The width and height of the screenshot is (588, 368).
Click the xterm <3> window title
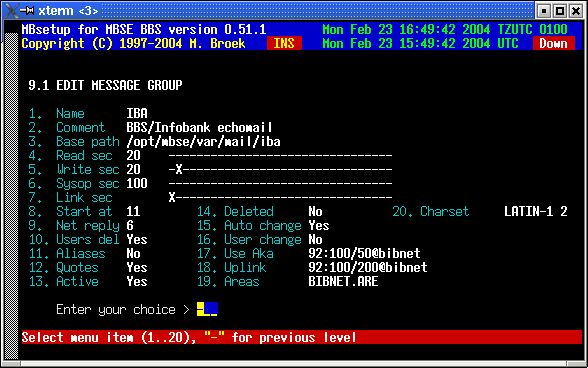click(68, 11)
